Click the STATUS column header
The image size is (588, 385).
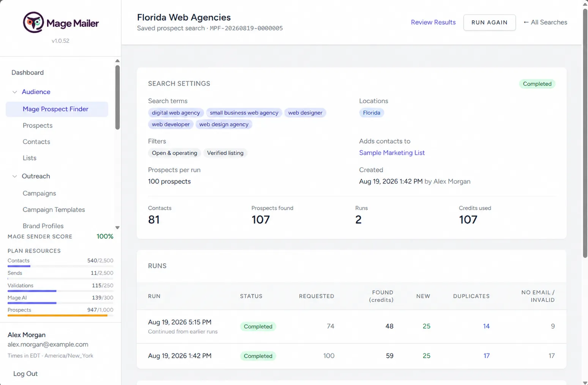point(251,296)
